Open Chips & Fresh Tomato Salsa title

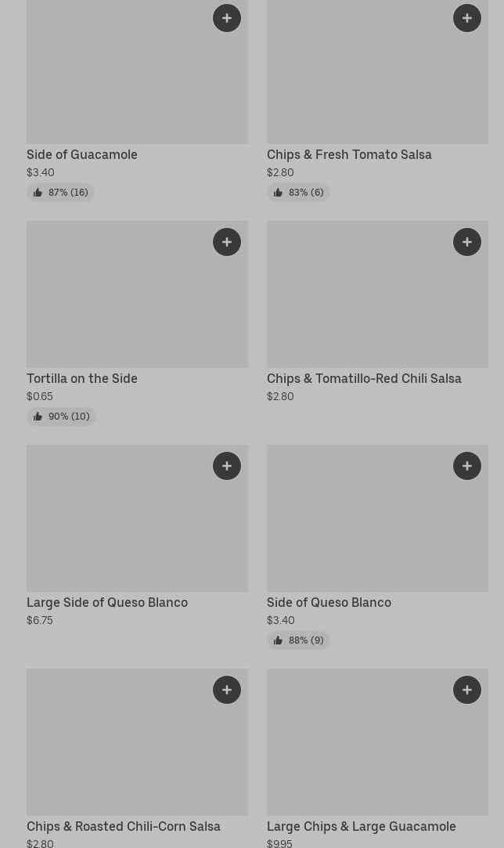(x=349, y=155)
